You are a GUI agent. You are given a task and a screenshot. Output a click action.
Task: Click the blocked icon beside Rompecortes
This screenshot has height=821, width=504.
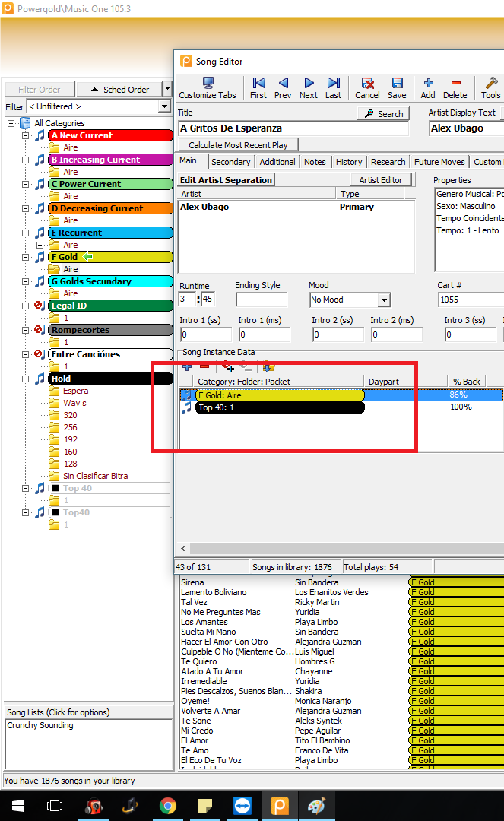pos(40,330)
